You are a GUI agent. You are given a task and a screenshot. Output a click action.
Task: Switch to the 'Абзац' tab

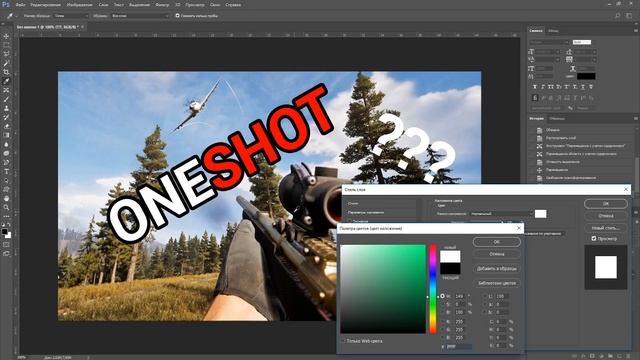553,31
